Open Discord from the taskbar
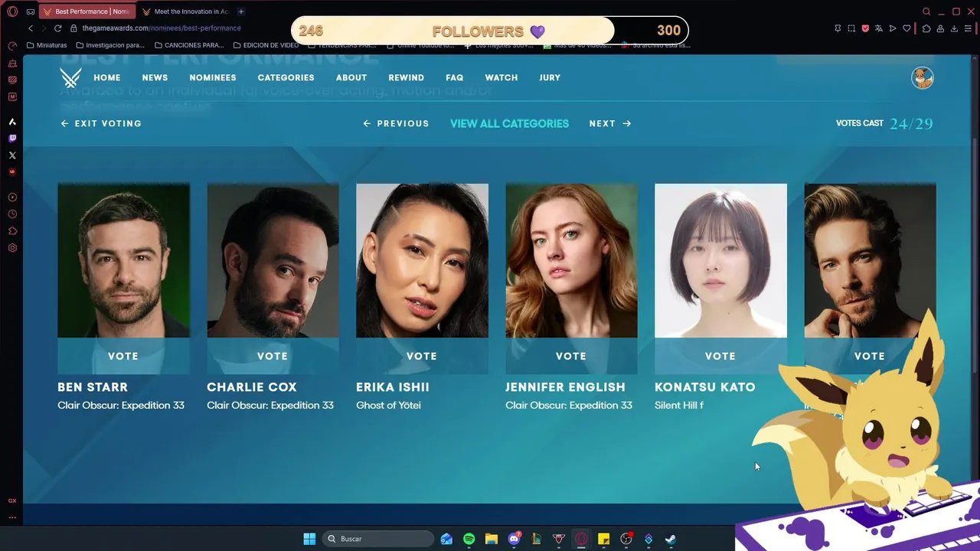This screenshot has height=551, width=980. pos(514,539)
